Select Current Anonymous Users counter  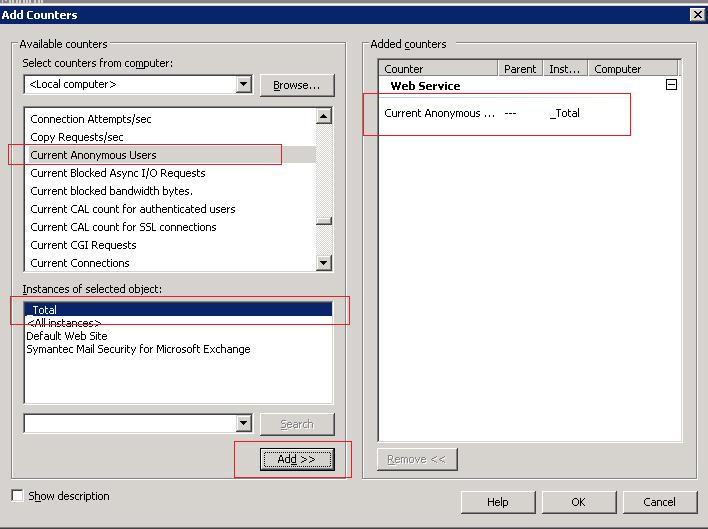[x=172, y=155]
